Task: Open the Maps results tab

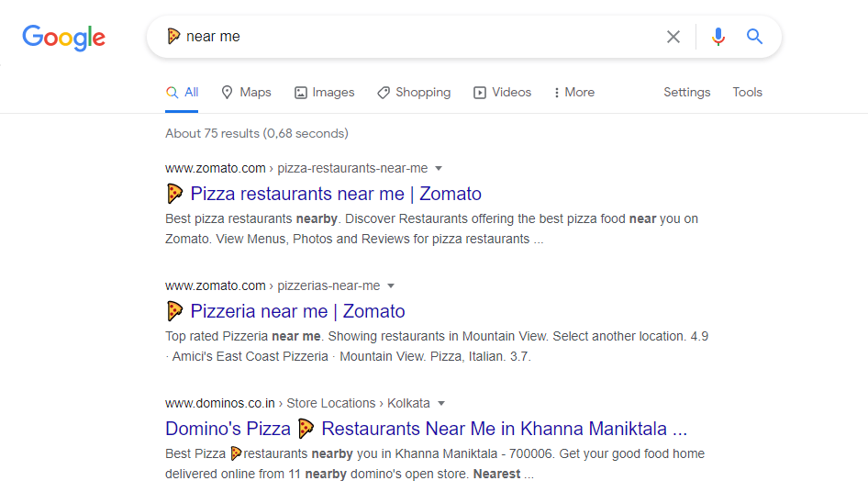Action: click(246, 92)
